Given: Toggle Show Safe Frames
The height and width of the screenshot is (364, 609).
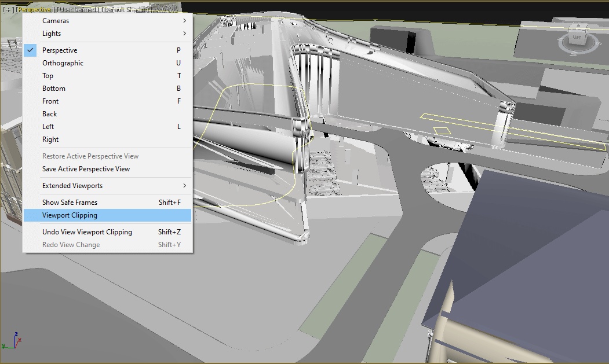Looking at the screenshot, I should coord(70,203).
